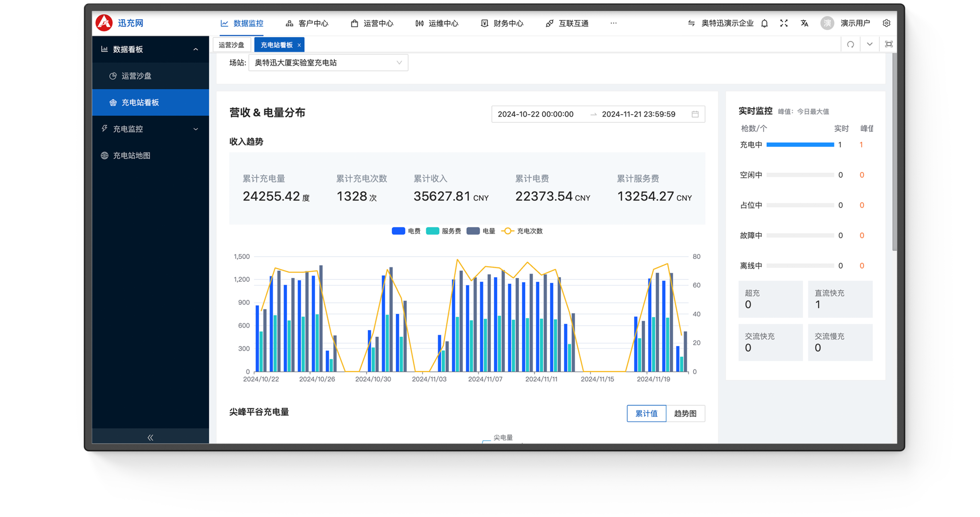This screenshot has height=517, width=980.
Task: Click the start date input field
Action: (x=535, y=114)
